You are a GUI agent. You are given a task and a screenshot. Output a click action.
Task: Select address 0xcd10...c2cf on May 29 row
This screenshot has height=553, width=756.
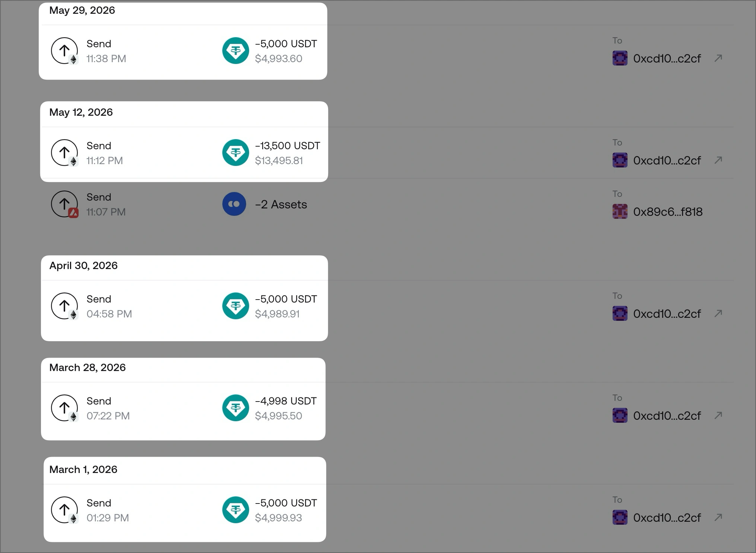[667, 58]
